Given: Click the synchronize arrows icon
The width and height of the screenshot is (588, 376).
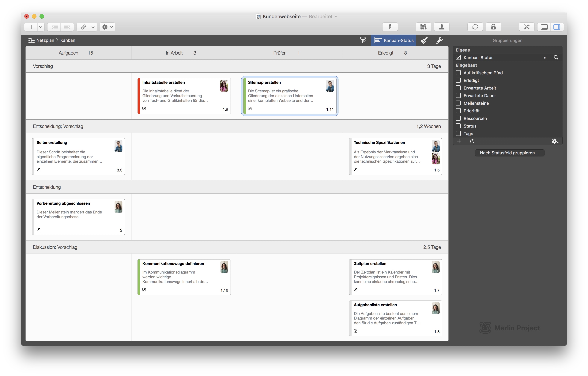Looking at the screenshot, I should pyautogui.click(x=475, y=27).
